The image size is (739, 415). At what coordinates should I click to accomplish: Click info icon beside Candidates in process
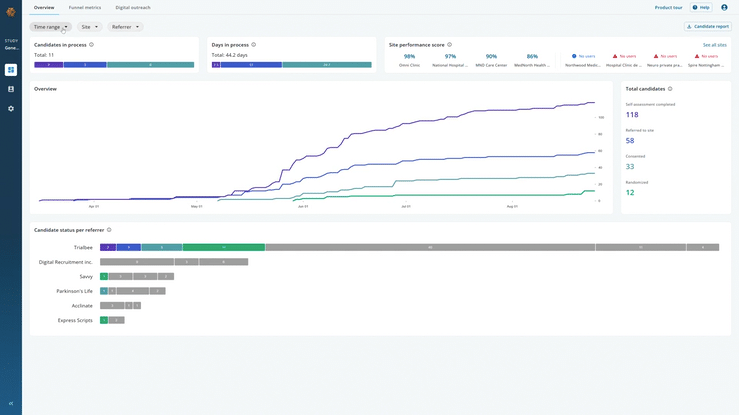pyautogui.click(x=92, y=45)
